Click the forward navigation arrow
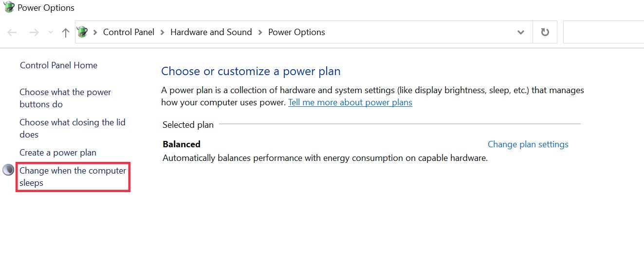The image size is (644, 275). click(x=34, y=33)
